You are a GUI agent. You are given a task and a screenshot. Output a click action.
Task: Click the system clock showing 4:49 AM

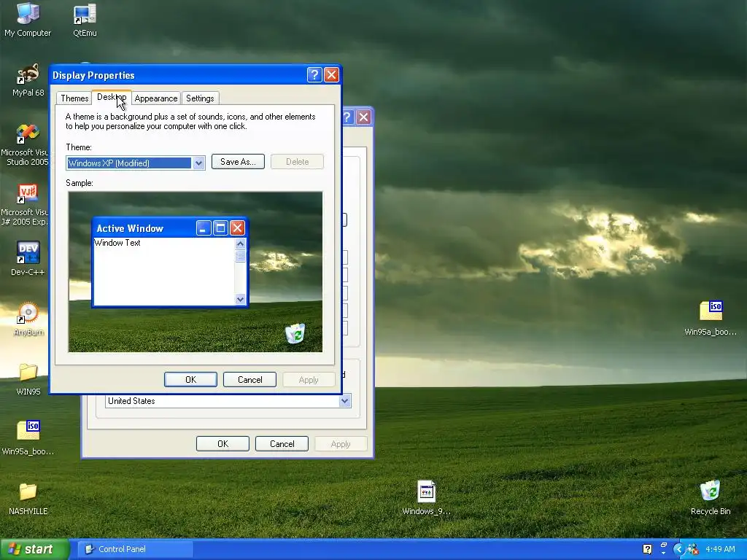pos(720,549)
